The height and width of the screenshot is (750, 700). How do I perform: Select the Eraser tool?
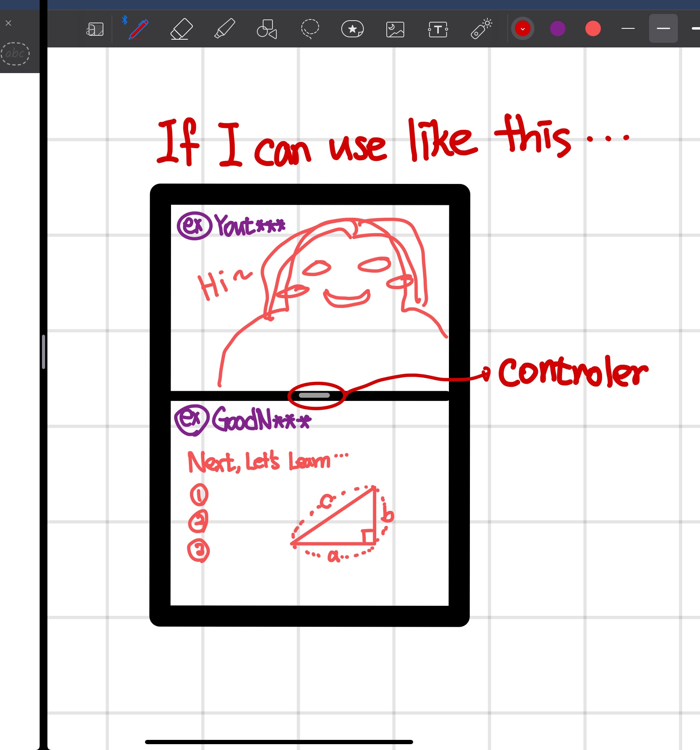click(x=182, y=29)
